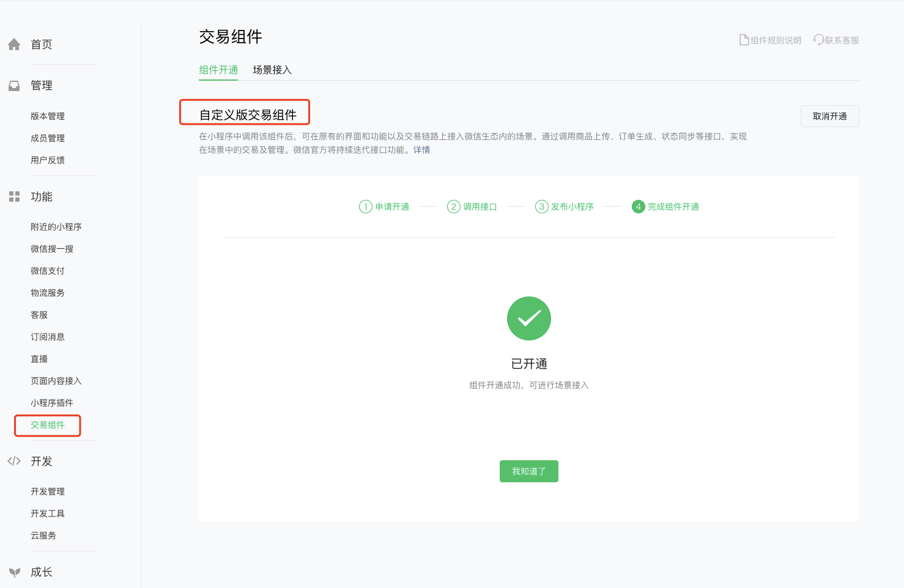Click the 发布小程序 step label
Screen dimensions: 904x588
click(x=572, y=207)
